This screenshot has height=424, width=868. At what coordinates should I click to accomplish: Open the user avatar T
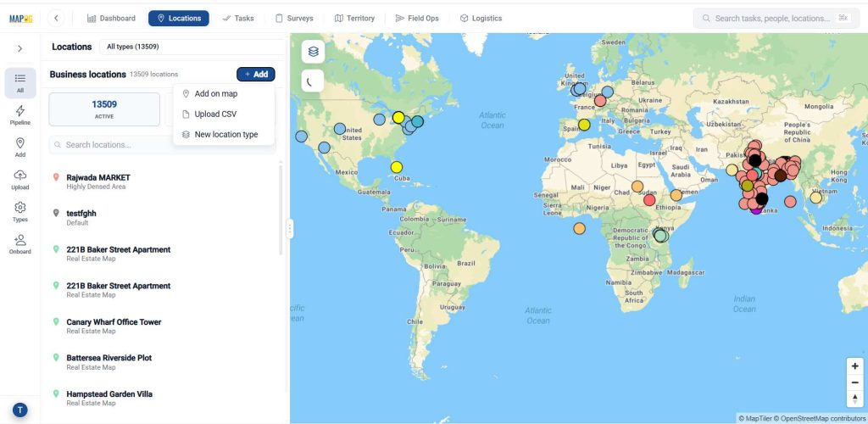pos(20,410)
